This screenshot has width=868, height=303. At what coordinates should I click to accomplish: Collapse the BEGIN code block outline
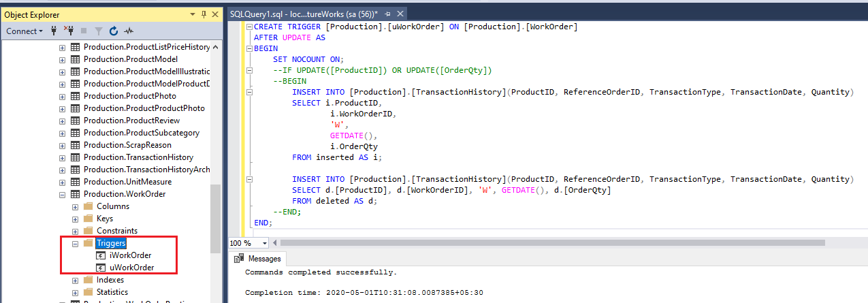(x=249, y=48)
